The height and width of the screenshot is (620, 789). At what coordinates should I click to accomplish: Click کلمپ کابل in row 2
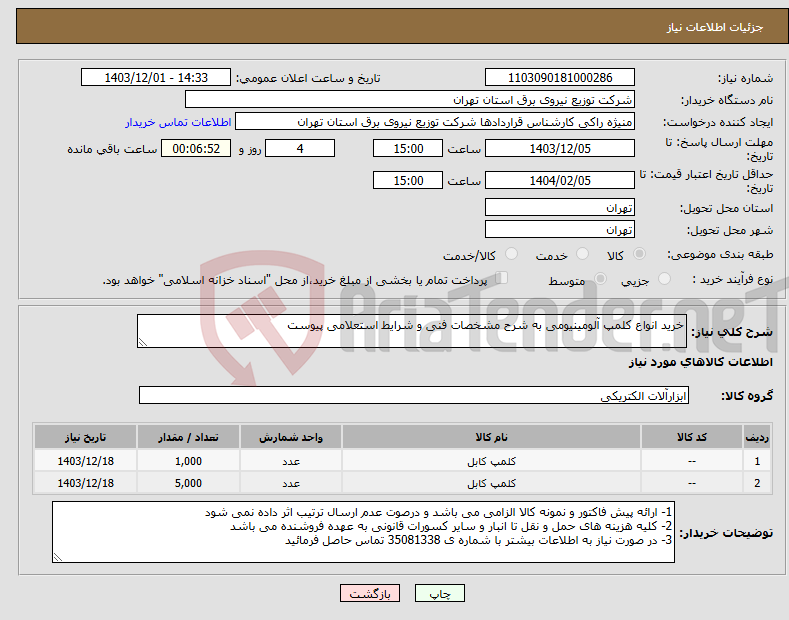tap(491, 483)
